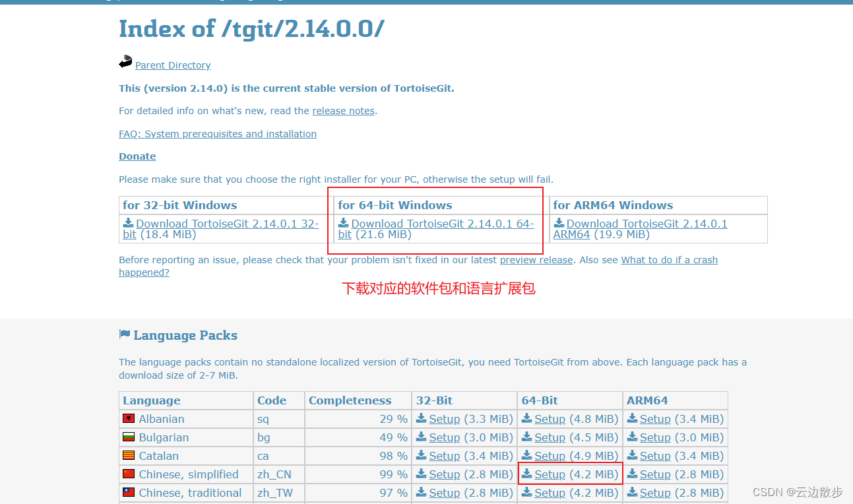Select the 'Bulgarian' language name

[164, 437]
